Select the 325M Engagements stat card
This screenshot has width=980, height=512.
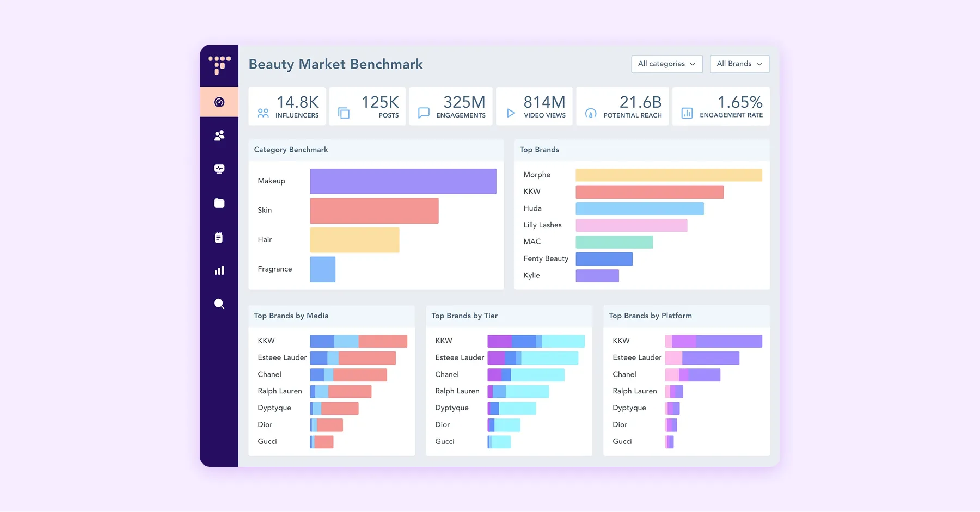click(x=451, y=106)
